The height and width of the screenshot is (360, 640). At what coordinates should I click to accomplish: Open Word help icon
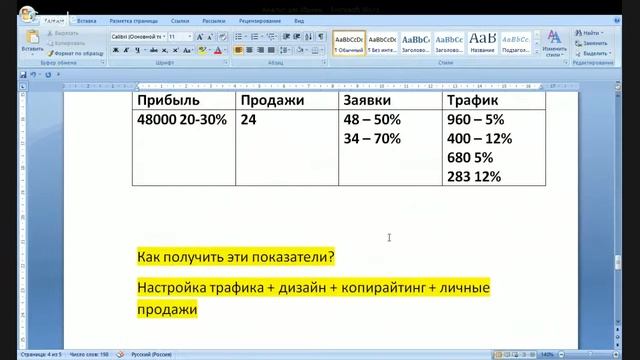click(617, 20)
